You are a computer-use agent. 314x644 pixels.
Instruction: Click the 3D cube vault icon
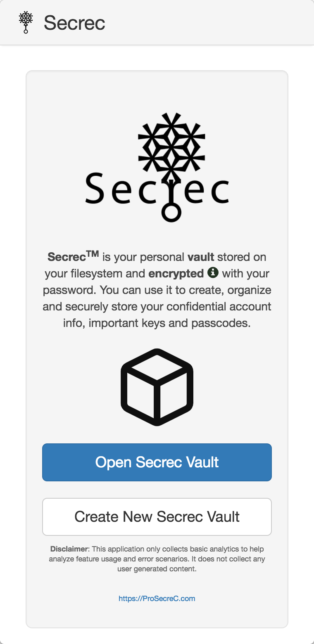(157, 387)
